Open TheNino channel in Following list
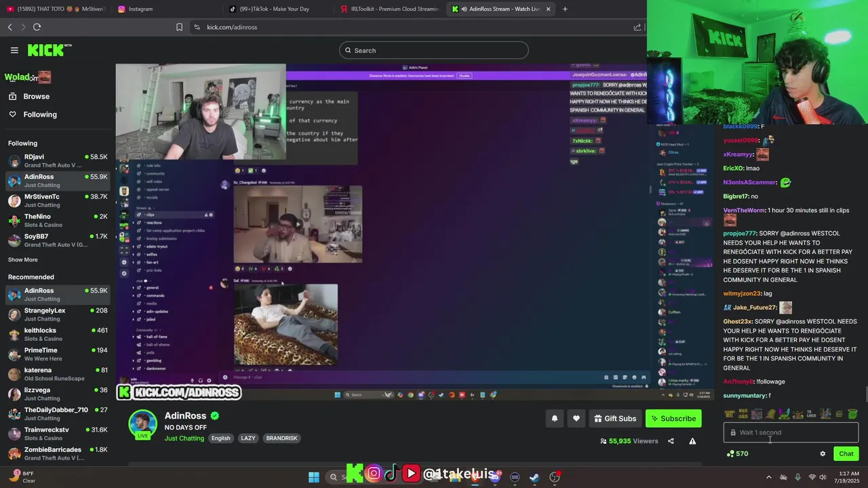The height and width of the screenshot is (488, 868). tap(58, 220)
